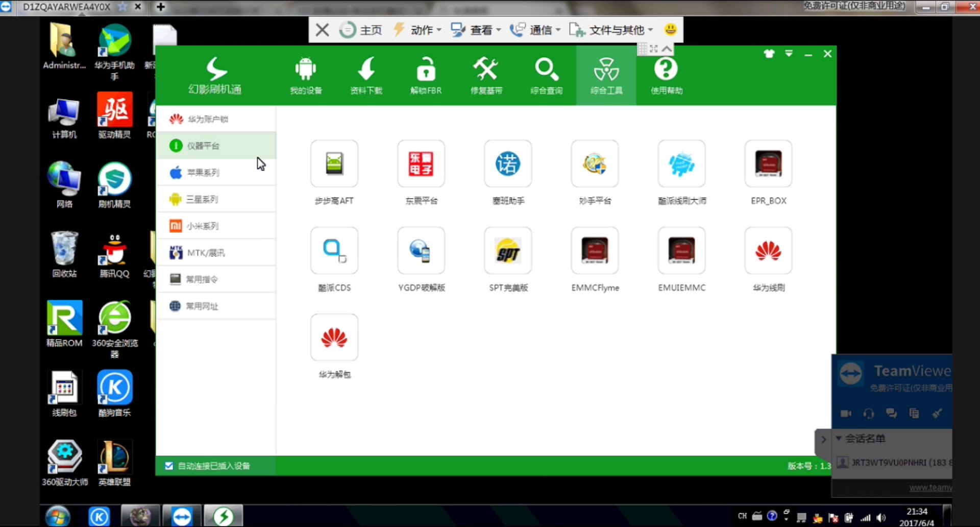Launch the EPR_BOX tool
The image size is (980, 527).
click(768, 164)
